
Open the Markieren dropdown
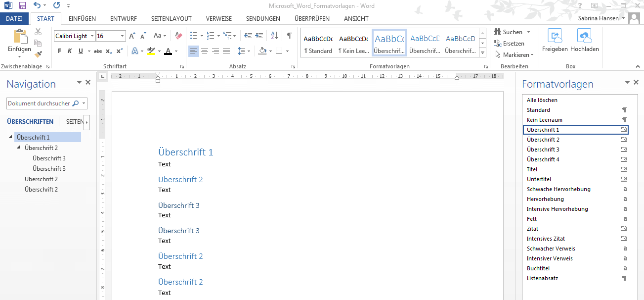tap(532, 55)
